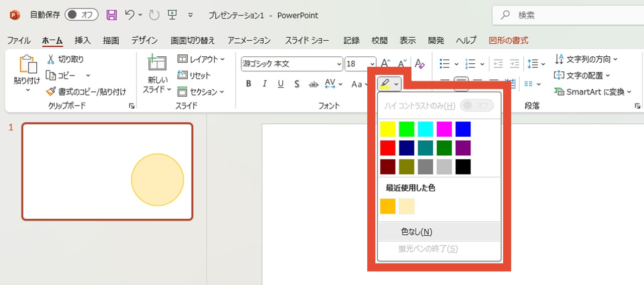
Task: Select slide 1 thumbnail
Action: tap(107, 171)
